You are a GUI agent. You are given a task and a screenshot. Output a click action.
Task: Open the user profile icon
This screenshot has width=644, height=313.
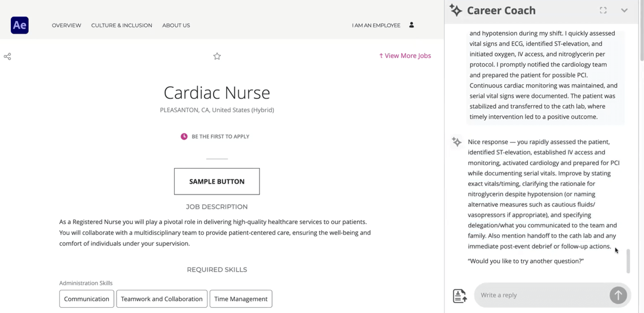[x=412, y=25]
